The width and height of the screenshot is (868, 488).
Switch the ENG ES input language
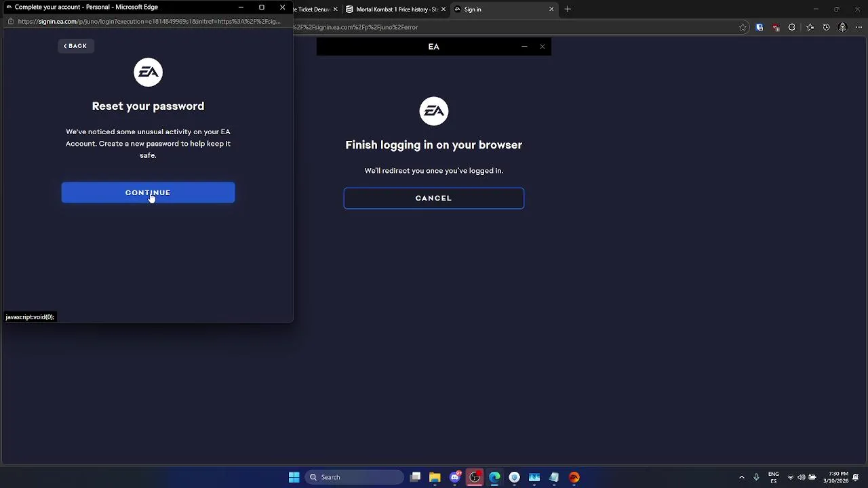click(x=773, y=477)
